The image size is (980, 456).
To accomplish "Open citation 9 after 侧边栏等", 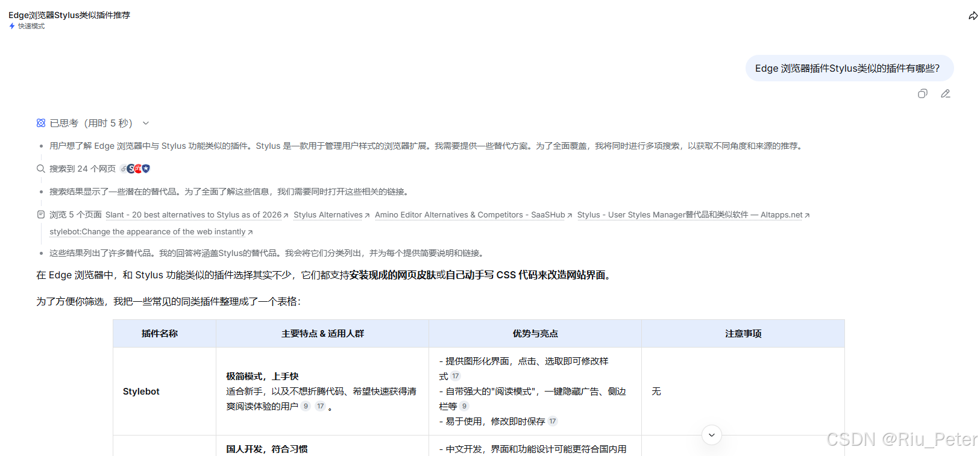I will 464,406.
